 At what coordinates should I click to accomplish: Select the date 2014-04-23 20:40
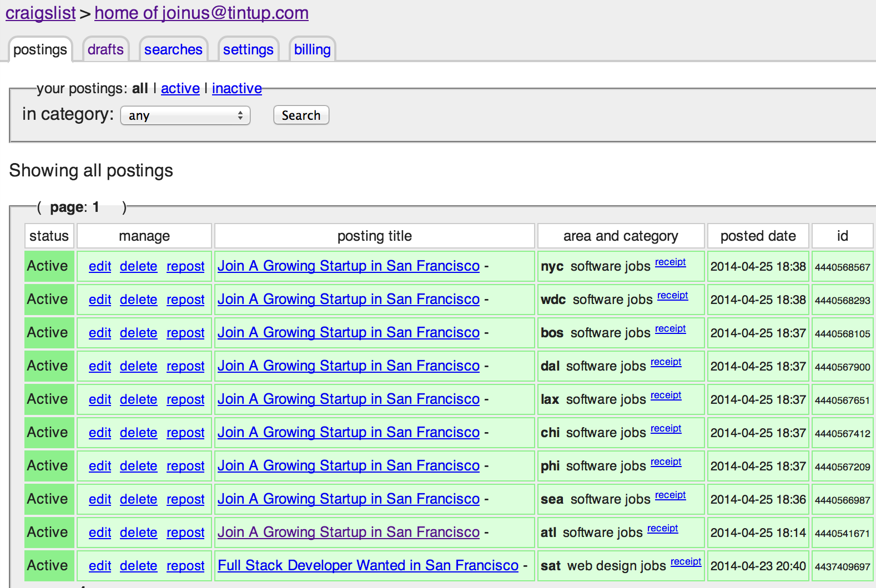(x=758, y=566)
